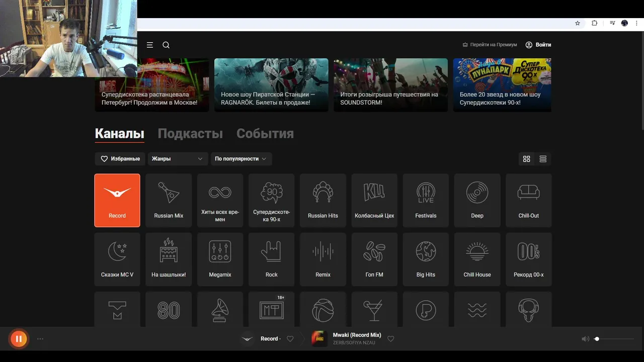This screenshot has width=644, height=362.
Task: Switch to the События tab
Action: point(265,133)
